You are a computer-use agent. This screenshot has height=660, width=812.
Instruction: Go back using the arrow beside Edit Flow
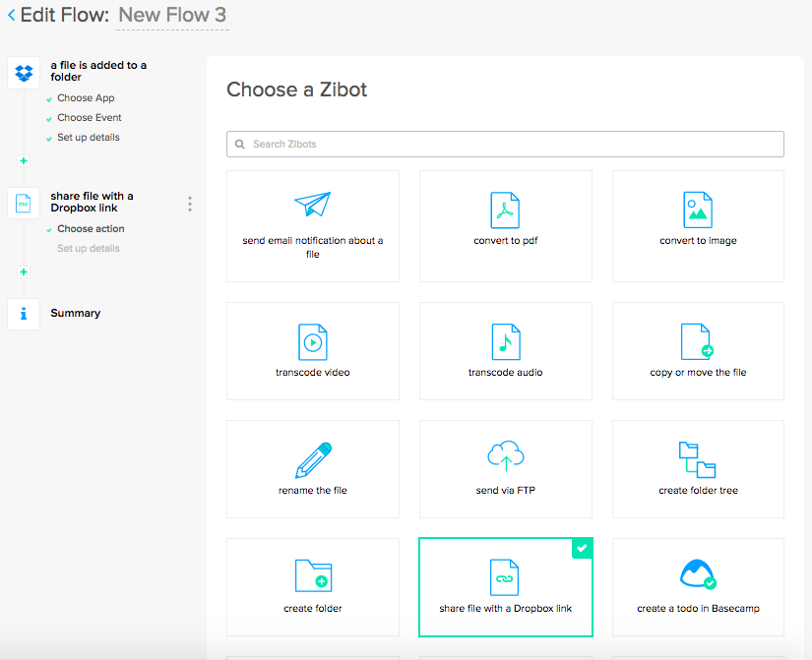coord(11,16)
